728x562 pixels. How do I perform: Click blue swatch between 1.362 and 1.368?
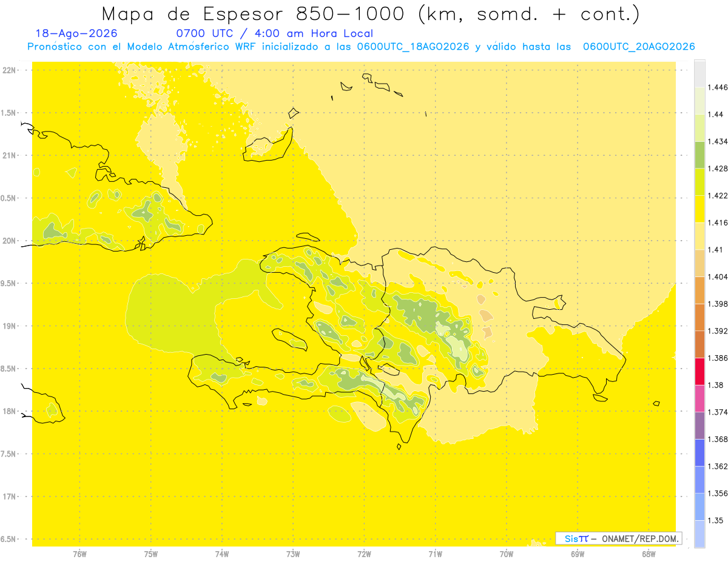tap(700, 452)
